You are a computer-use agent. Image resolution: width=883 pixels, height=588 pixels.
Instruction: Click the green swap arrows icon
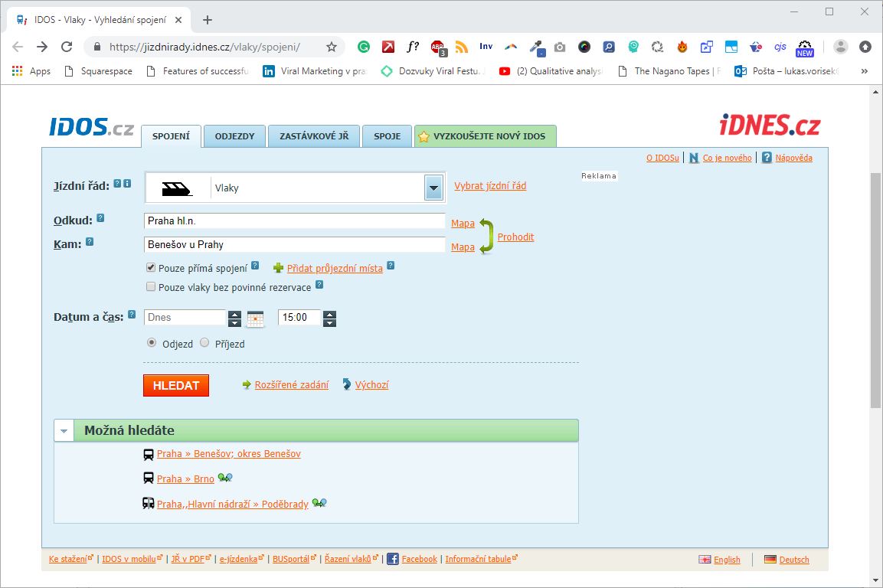coord(487,236)
